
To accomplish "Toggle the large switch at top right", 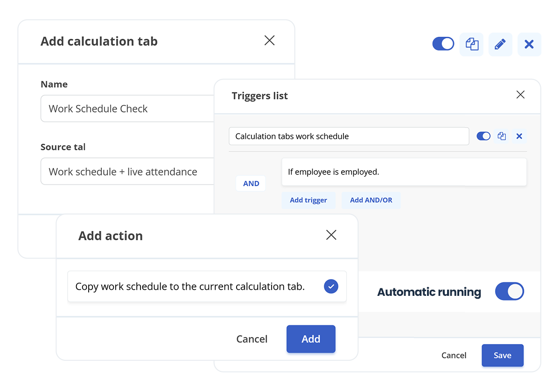I will (x=443, y=44).
